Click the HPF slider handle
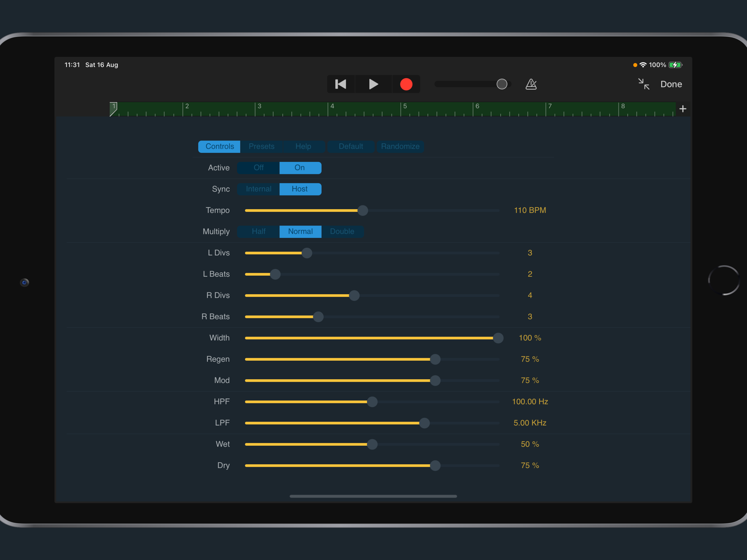Screen dimensions: 747x560 click(372, 402)
